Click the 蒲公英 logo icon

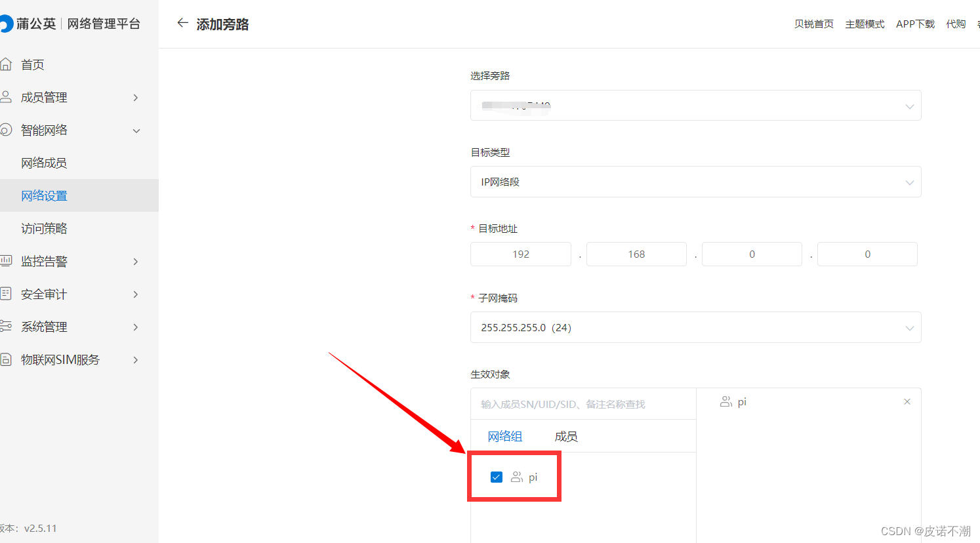(6, 24)
